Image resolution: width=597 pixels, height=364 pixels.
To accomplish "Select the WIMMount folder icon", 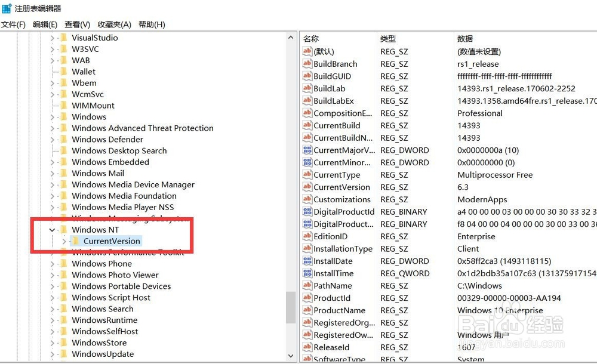I will (64, 106).
